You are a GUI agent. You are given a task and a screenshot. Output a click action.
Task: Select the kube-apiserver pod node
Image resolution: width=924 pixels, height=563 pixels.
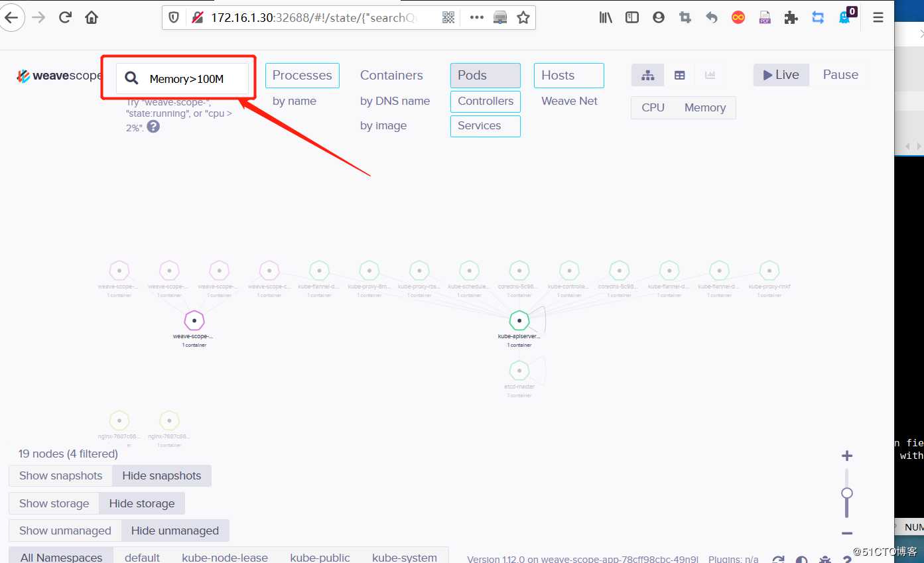coord(519,321)
